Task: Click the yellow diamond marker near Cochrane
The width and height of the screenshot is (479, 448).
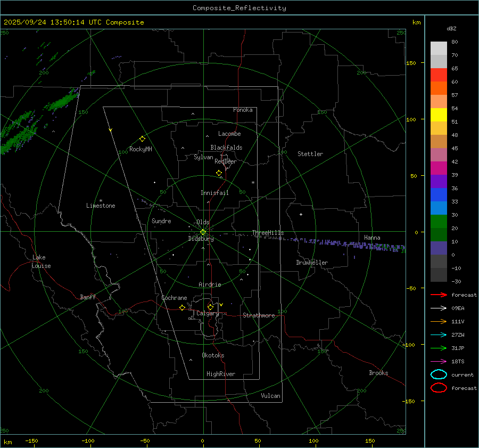Action: click(x=182, y=308)
